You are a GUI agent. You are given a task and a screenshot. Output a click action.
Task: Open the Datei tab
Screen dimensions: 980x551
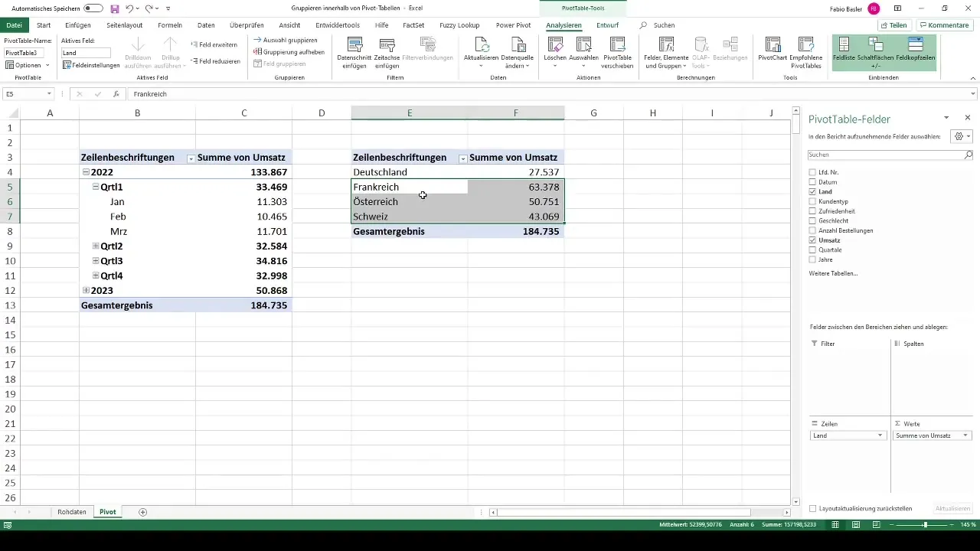click(14, 25)
